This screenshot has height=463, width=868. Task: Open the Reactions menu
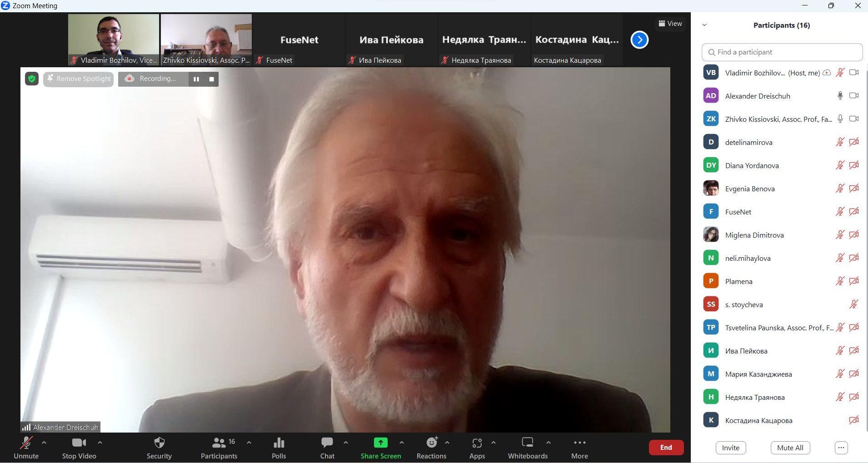pos(431,447)
